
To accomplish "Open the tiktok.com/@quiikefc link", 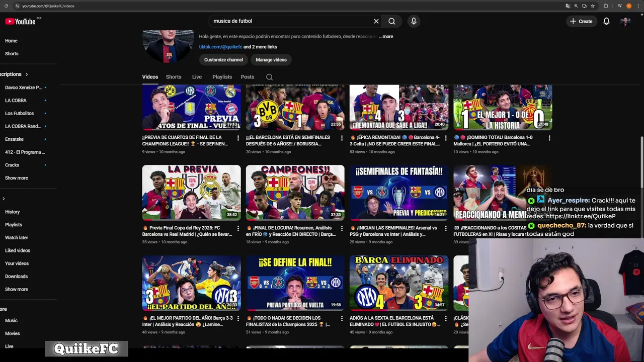I will tap(220, 47).
